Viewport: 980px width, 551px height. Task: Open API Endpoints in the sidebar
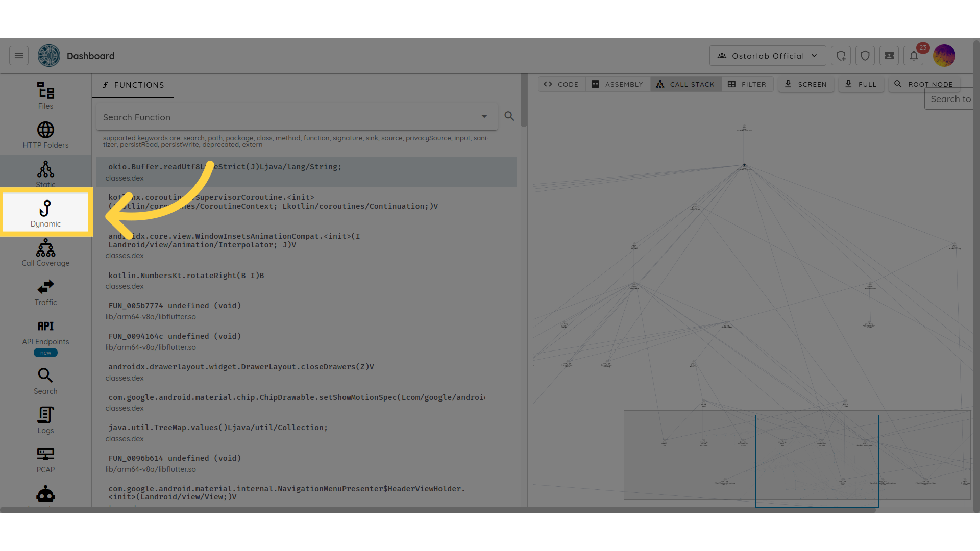tap(45, 332)
